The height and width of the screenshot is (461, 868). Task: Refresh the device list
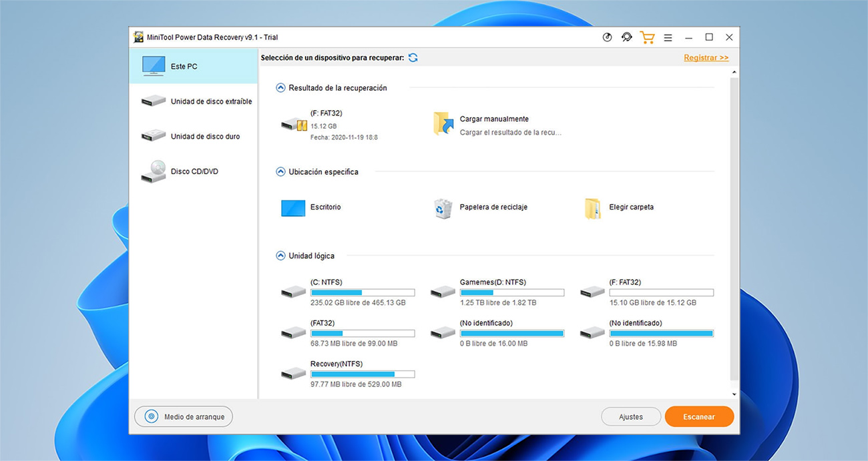tap(413, 57)
